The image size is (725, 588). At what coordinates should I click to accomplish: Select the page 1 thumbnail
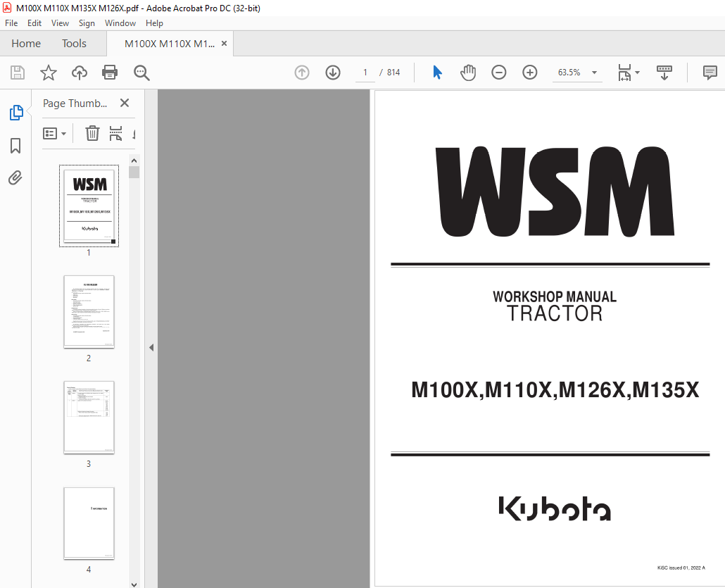[89, 206]
